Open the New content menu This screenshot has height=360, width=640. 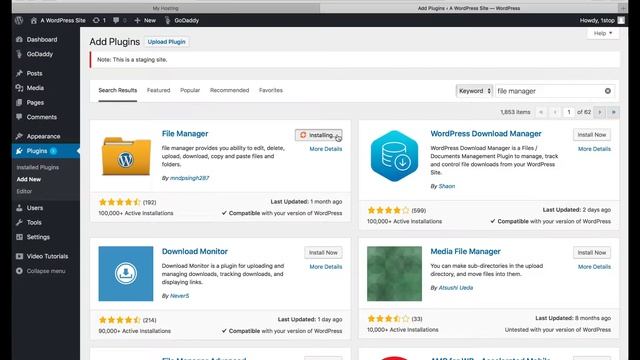[x=145, y=20]
